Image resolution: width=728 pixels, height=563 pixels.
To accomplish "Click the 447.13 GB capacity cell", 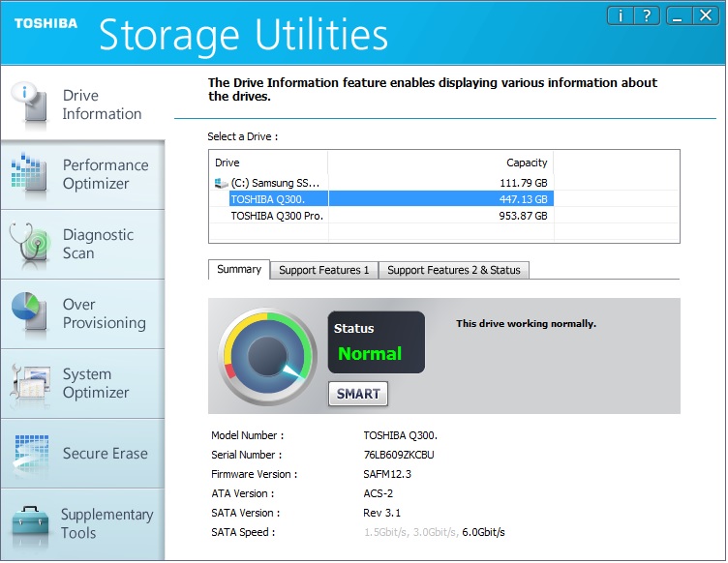I will tap(523, 199).
